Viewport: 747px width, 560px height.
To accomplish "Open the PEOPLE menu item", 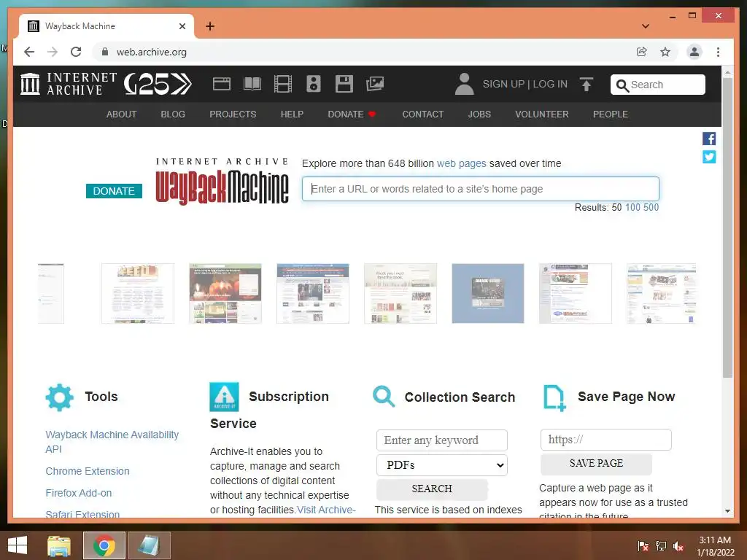I will [x=611, y=114].
